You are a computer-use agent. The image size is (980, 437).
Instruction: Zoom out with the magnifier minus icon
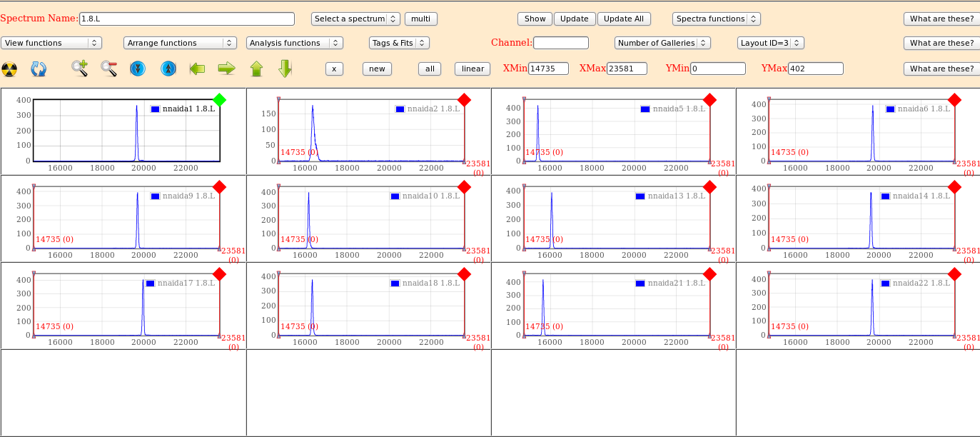point(108,69)
